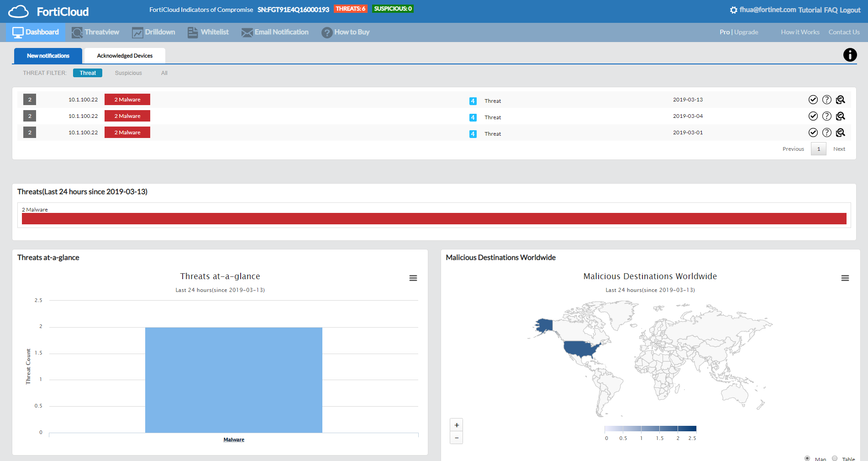The width and height of the screenshot is (868, 461).
Task: Switch to Acknowledged Devices tab
Action: click(x=125, y=56)
